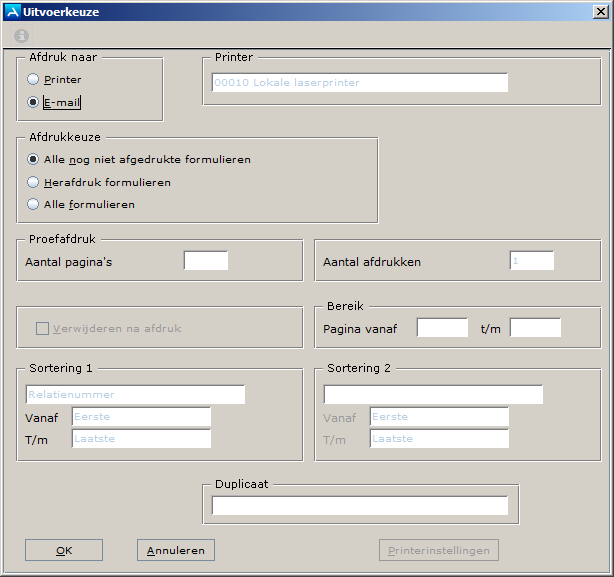
Task: Click the Sortering 1 Relatienummer field
Action: tap(135, 394)
